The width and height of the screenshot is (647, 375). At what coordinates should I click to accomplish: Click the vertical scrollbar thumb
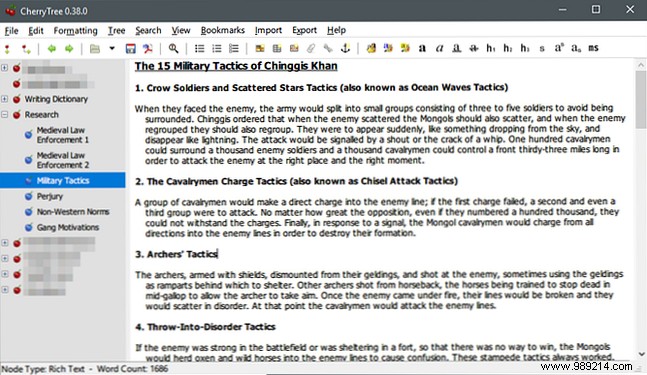[641, 100]
